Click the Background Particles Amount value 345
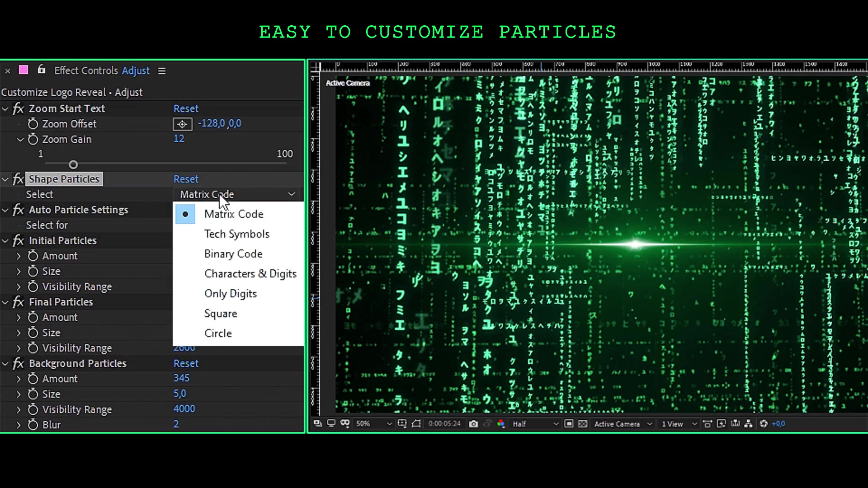This screenshot has height=488, width=868. point(181,378)
